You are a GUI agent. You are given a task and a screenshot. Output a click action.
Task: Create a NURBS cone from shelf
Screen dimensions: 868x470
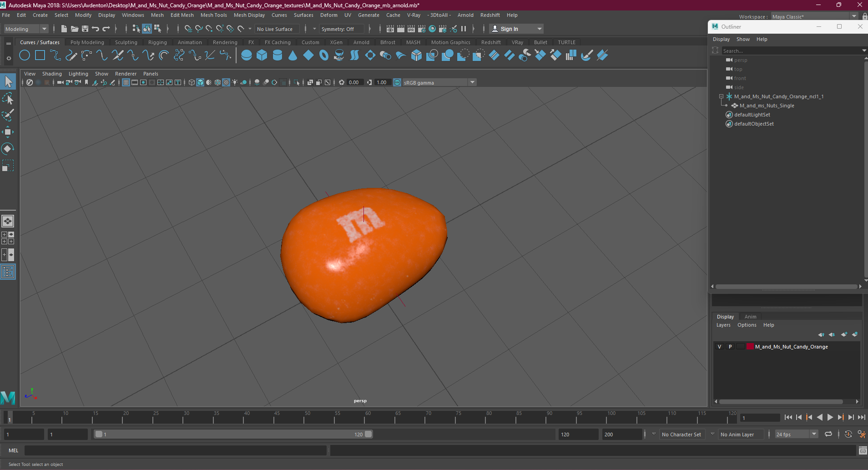(x=293, y=56)
